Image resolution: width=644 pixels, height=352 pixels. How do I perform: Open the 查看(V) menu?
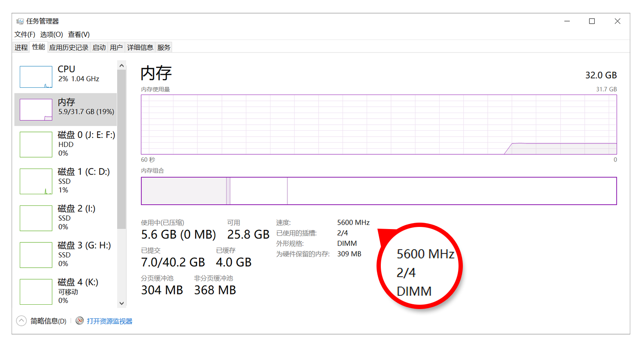79,34
